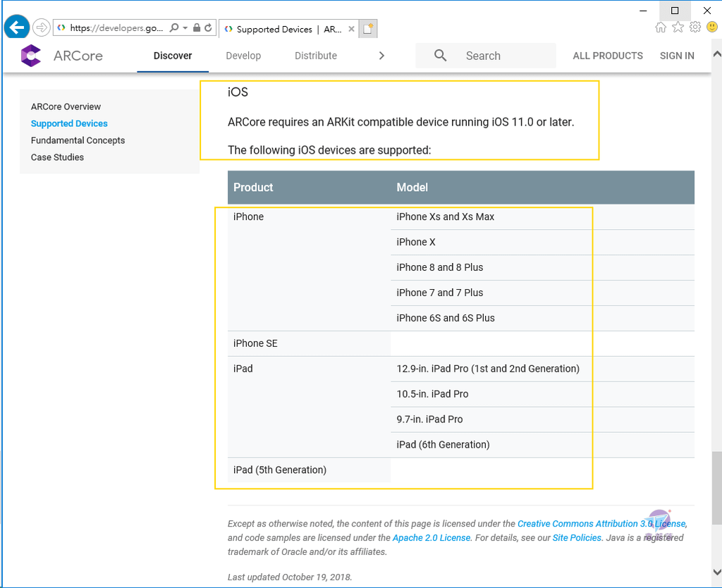Open browser Tools gear icon
The width and height of the screenshot is (722, 588).
coord(695,27)
